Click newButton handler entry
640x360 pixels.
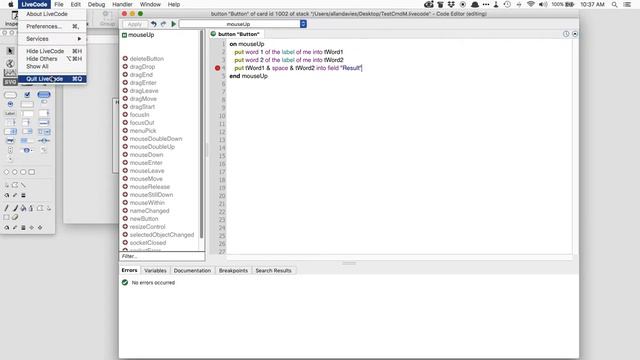point(144,219)
